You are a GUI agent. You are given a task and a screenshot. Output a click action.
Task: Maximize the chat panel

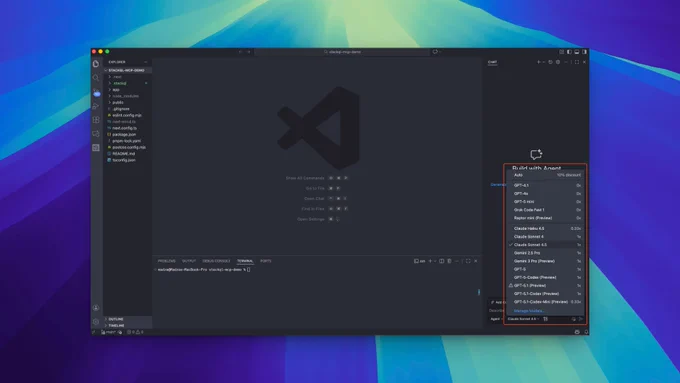point(577,62)
